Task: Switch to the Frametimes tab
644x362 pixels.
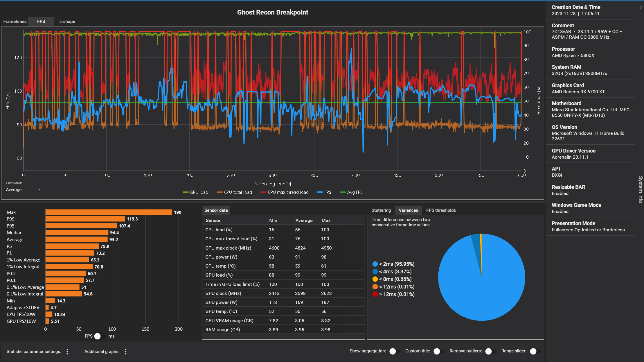Action: [15, 21]
